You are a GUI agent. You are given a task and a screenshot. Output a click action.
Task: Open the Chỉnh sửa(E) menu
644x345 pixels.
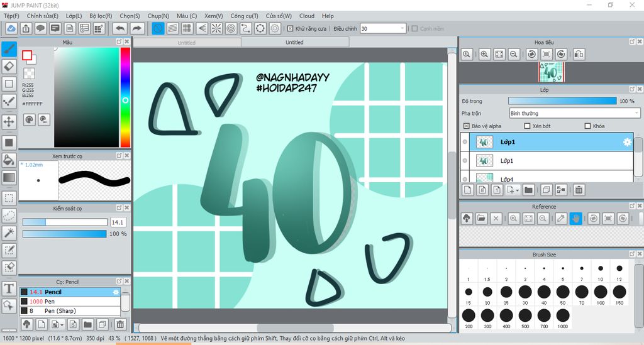pyautogui.click(x=43, y=16)
